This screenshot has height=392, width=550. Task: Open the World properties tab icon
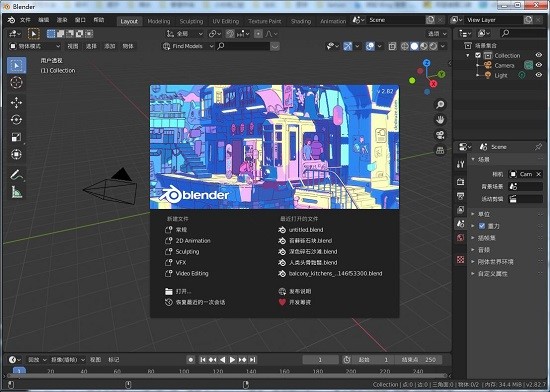pyautogui.click(x=461, y=238)
